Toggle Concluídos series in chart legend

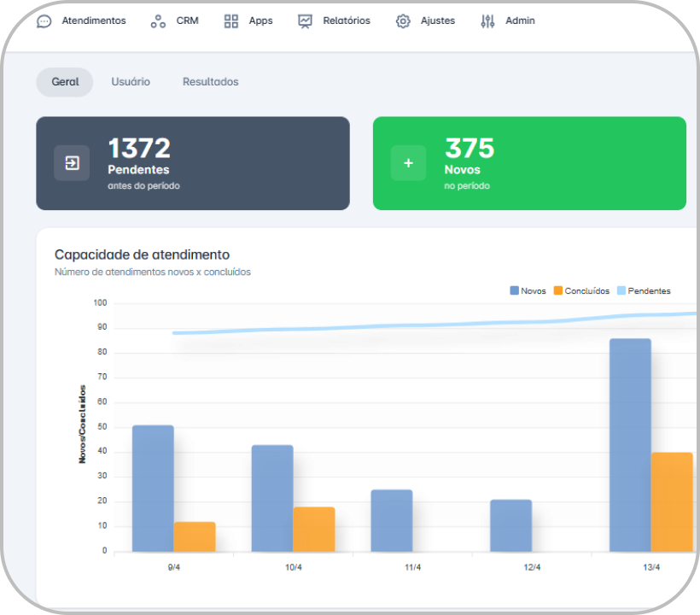click(x=581, y=291)
